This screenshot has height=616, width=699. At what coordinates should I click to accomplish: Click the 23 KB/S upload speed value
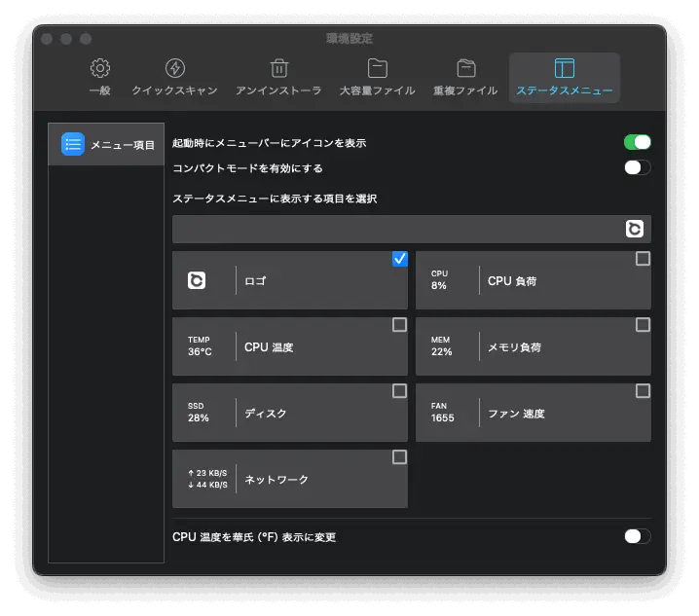[x=207, y=473]
